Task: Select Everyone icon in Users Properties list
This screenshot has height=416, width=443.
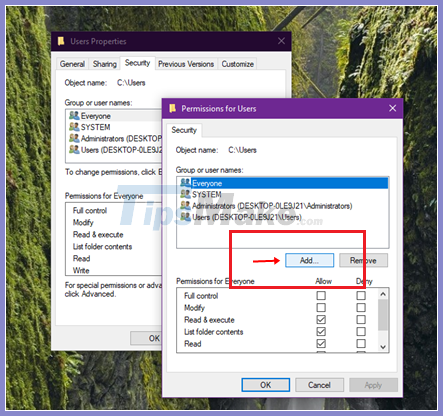Action: 74,115
